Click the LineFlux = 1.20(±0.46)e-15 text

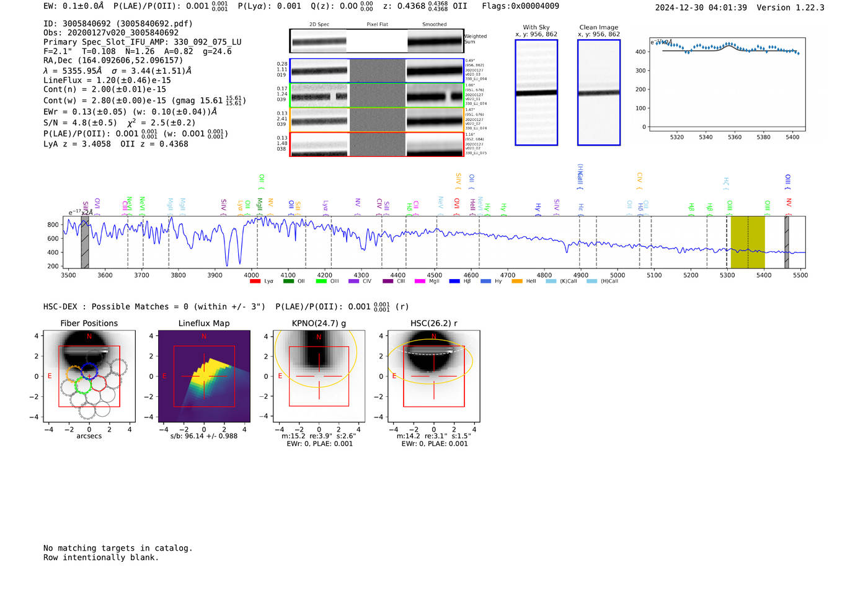click(x=107, y=80)
